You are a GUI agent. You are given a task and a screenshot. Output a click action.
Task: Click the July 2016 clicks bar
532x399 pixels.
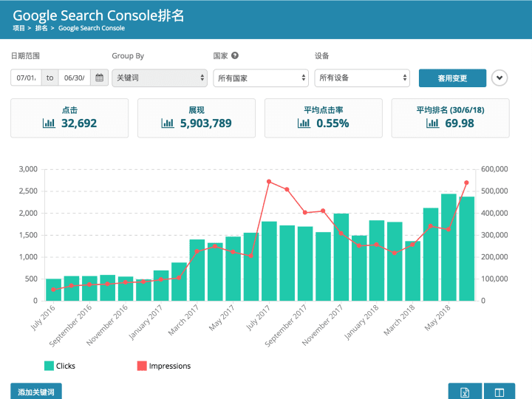point(53,290)
